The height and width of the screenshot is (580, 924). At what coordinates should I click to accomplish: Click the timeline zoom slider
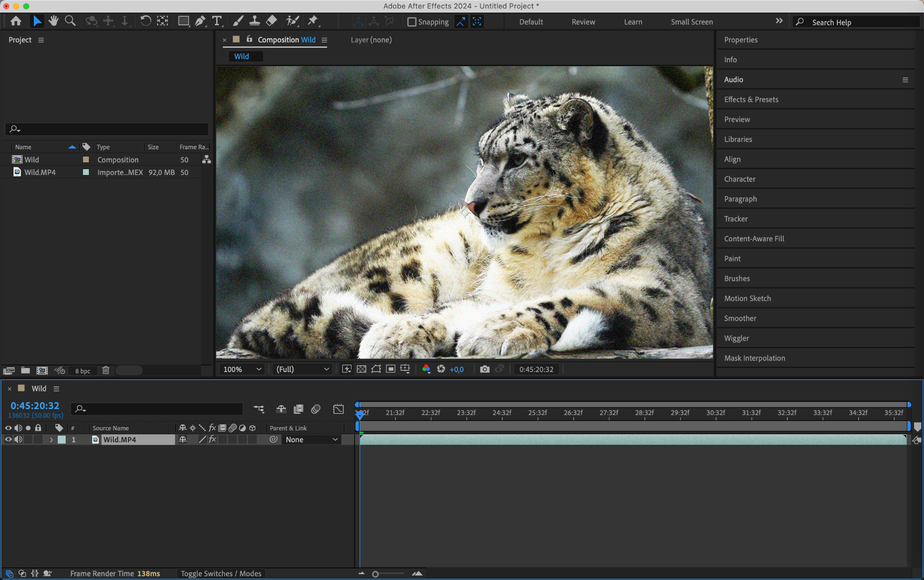pyautogui.click(x=375, y=574)
